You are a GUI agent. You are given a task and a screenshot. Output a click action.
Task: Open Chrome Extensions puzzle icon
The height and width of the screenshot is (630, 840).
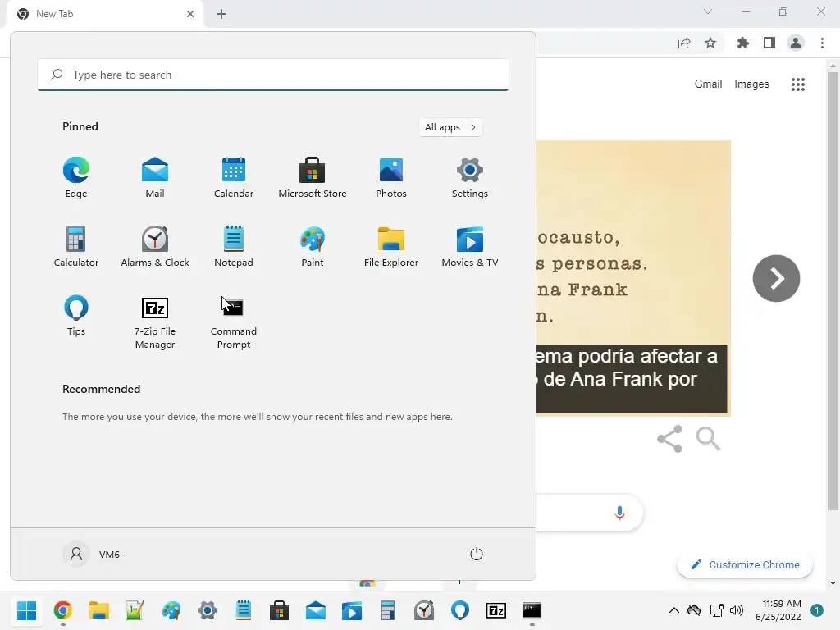pos(743,43)
